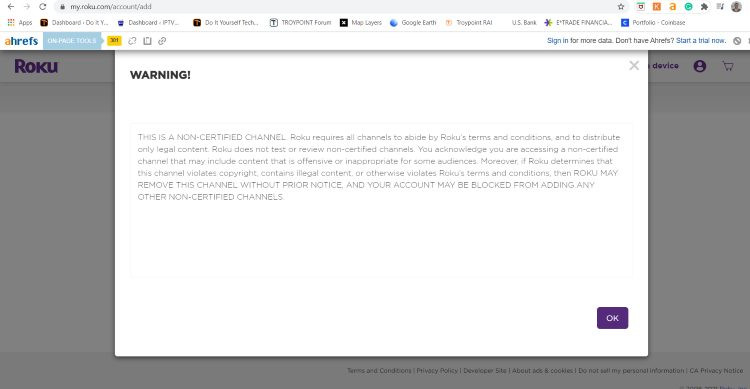
Task: Open the media controls playlist icon
Action: click(x=720, y=7)
